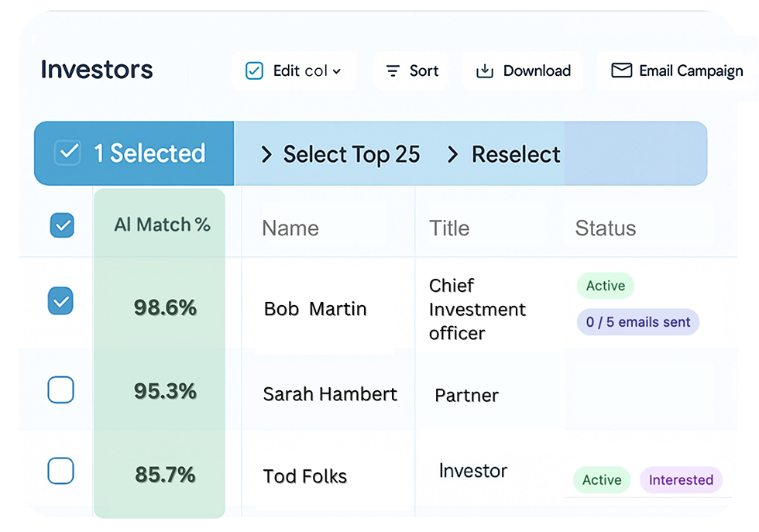Expand the Select Top 25 option
The image size is (759, 532).
[351, 154]
